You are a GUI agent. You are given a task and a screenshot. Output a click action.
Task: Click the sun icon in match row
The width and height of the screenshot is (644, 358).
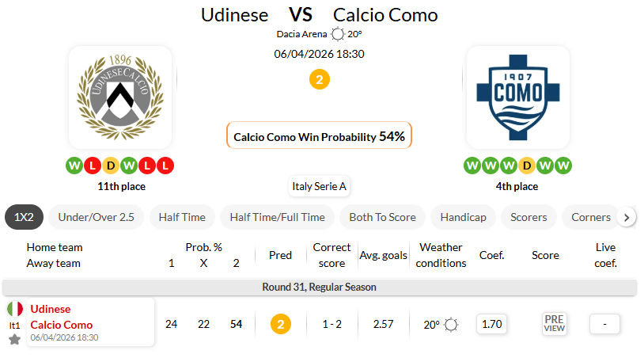click(452, 324)
